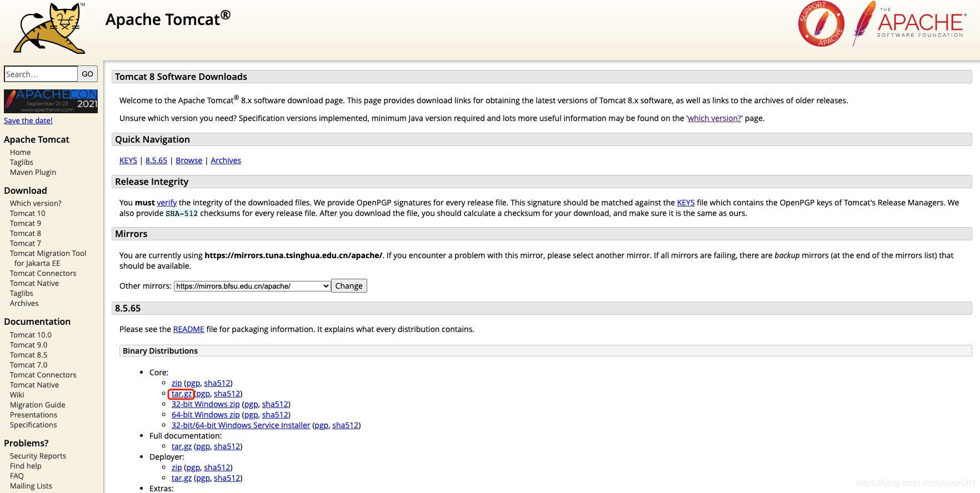Viewport: 980px width, 493px height.
Task: Click the Tomcat cat logo
Action: point(50,28)
